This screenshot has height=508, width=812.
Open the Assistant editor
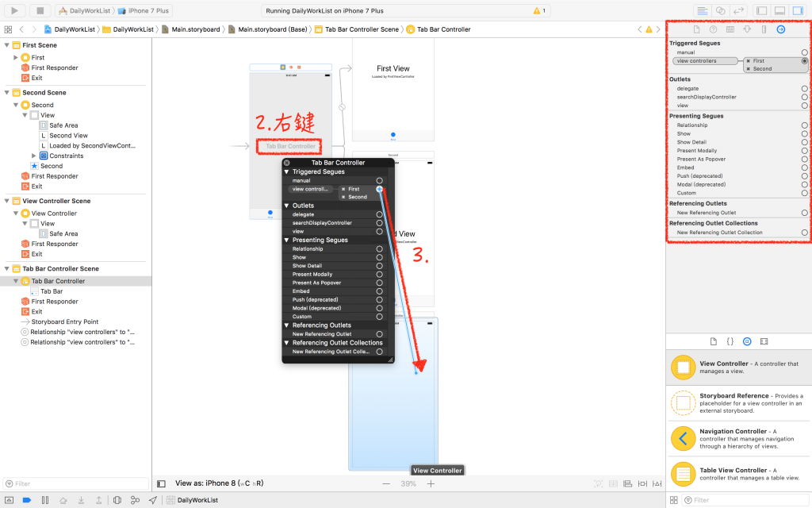point(720,10)
